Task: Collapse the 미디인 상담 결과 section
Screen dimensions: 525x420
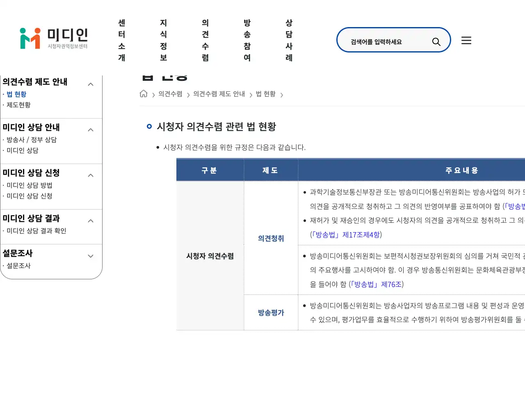Action: click(91, 220)
